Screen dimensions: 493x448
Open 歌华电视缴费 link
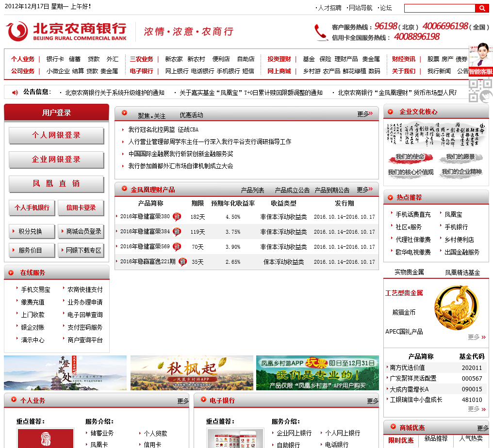[413, 252]
